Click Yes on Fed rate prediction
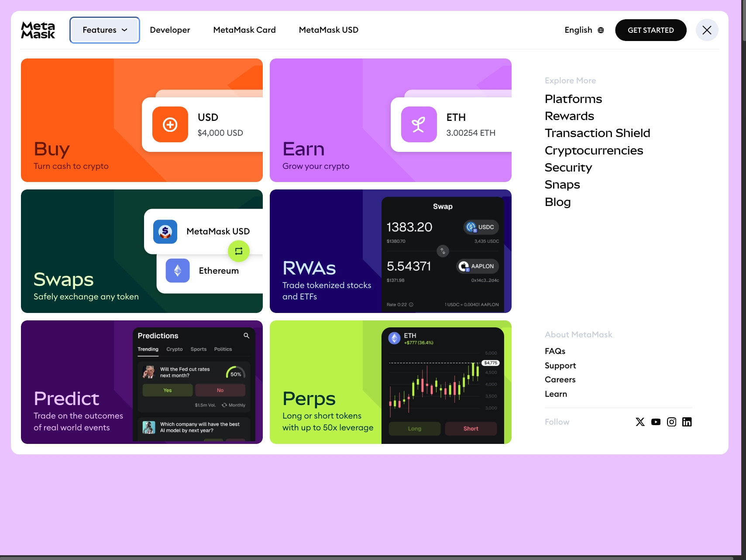The width and height of the screenshot is (746, 560). point(168,390)
